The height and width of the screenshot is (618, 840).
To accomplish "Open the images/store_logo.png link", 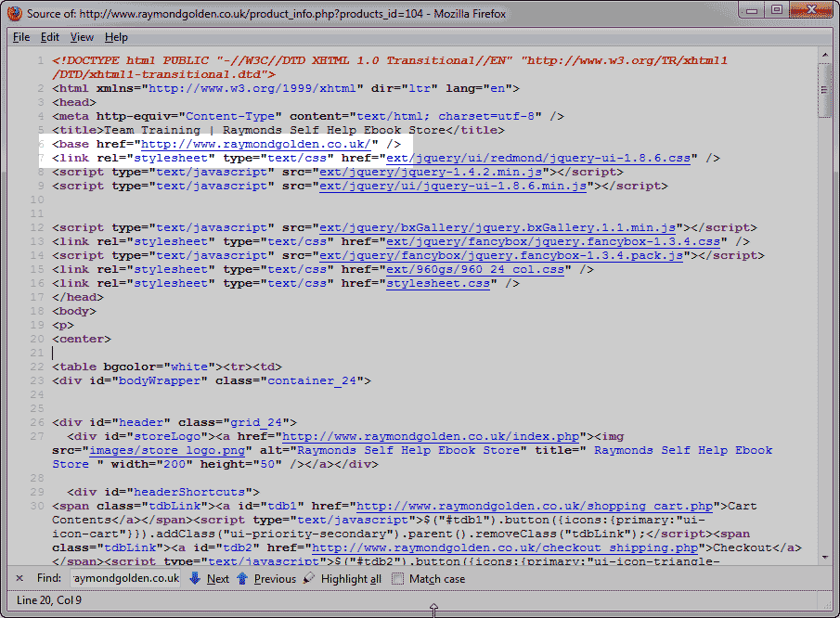I will click(166, 450).
